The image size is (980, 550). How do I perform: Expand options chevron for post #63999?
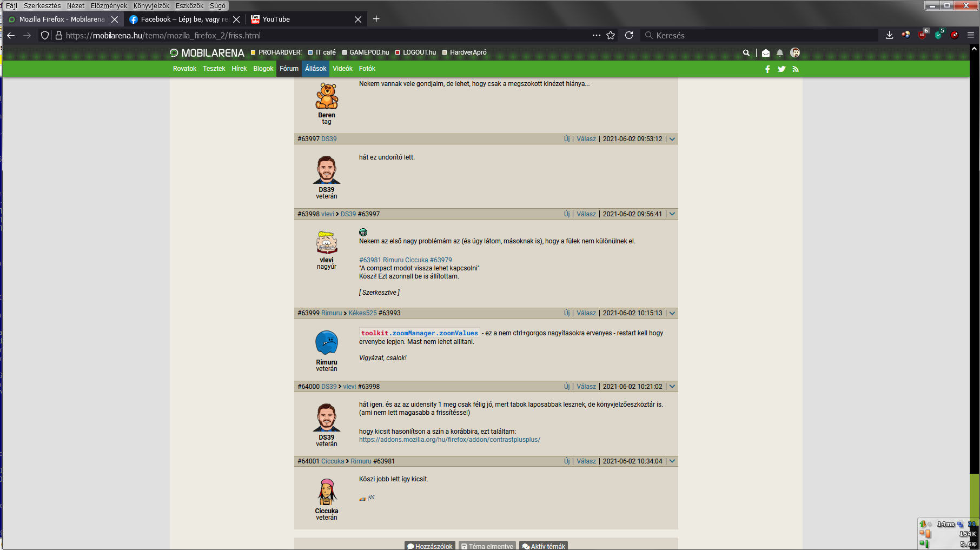[x=672, y=313]
